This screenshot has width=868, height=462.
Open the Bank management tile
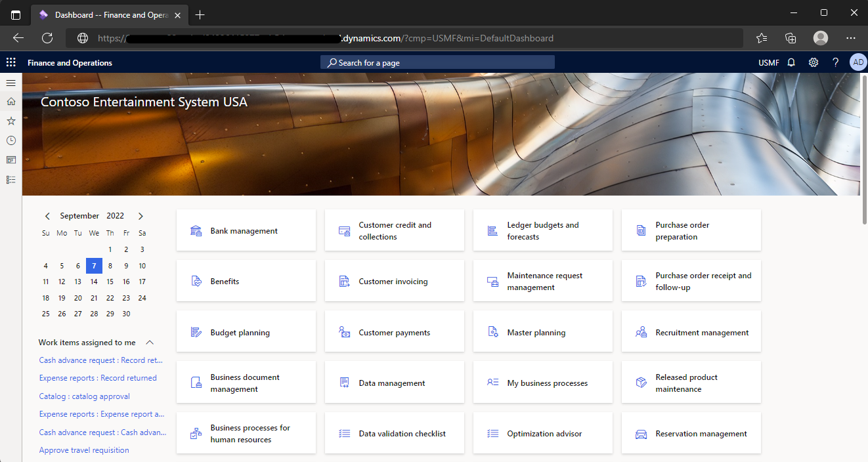pos(246,230)
